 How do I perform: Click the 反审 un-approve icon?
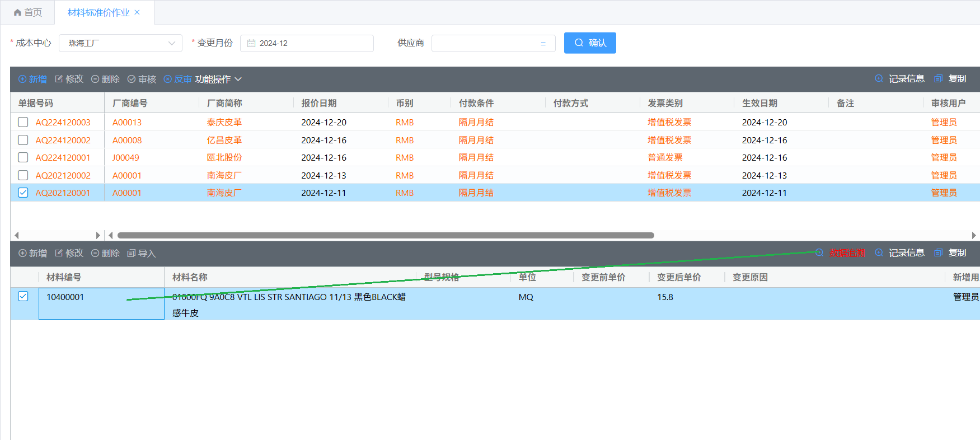[x=168, y=79]
